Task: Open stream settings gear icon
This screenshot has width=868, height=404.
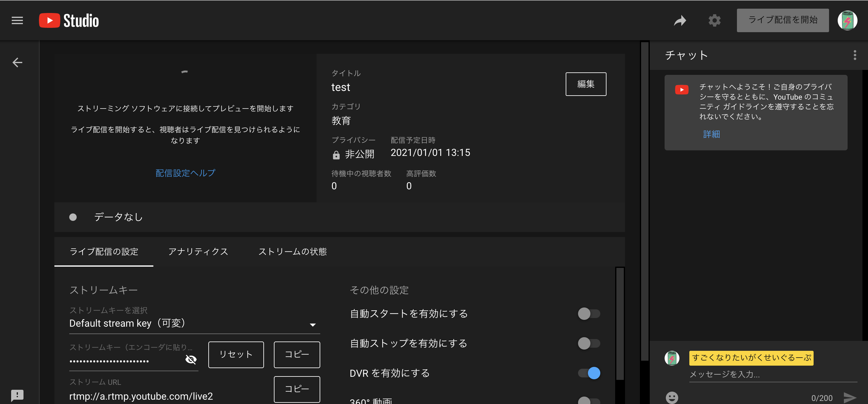Action: pyautogui.click(x=714, y=20)
